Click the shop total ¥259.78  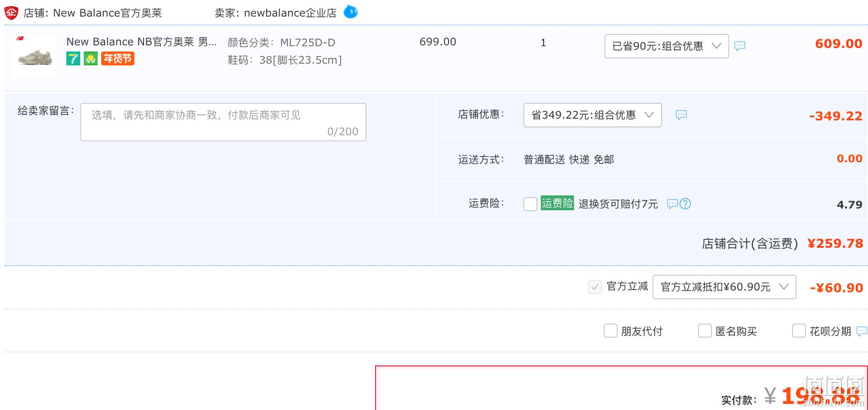click(x=835, y=243)
